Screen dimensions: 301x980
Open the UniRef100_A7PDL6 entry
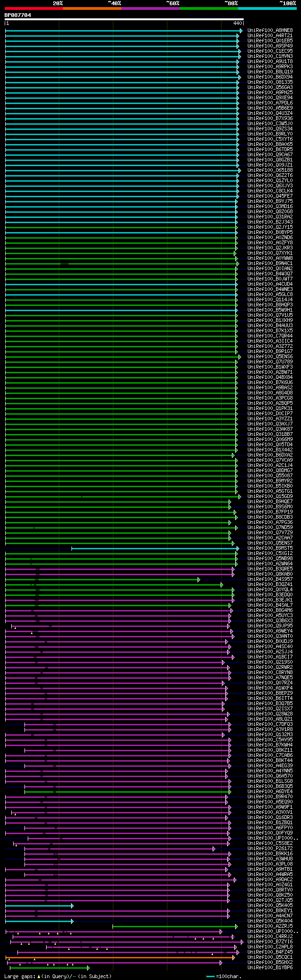click(270, 103)
